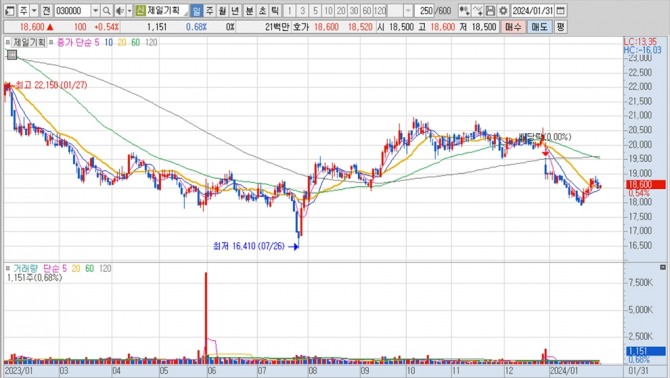Image resolution: width=670 pixels, height=378 pixels.
Task: Click the 매수 buy button
Action: (513, 27)
